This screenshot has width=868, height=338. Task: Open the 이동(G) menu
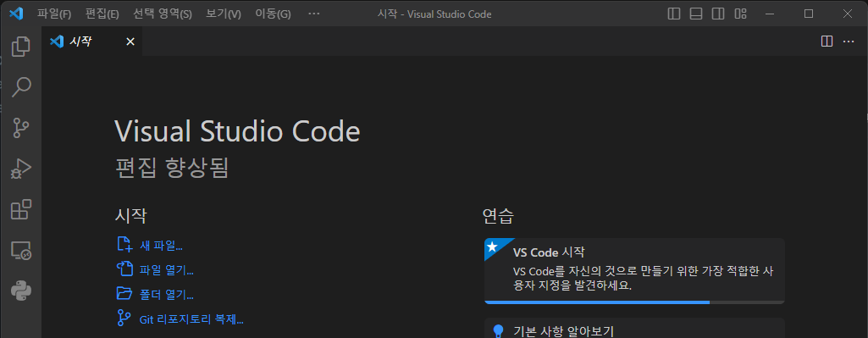[273, 14]
